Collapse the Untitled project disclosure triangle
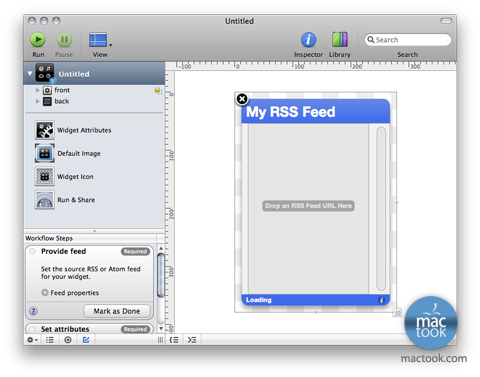 (30, 73)
